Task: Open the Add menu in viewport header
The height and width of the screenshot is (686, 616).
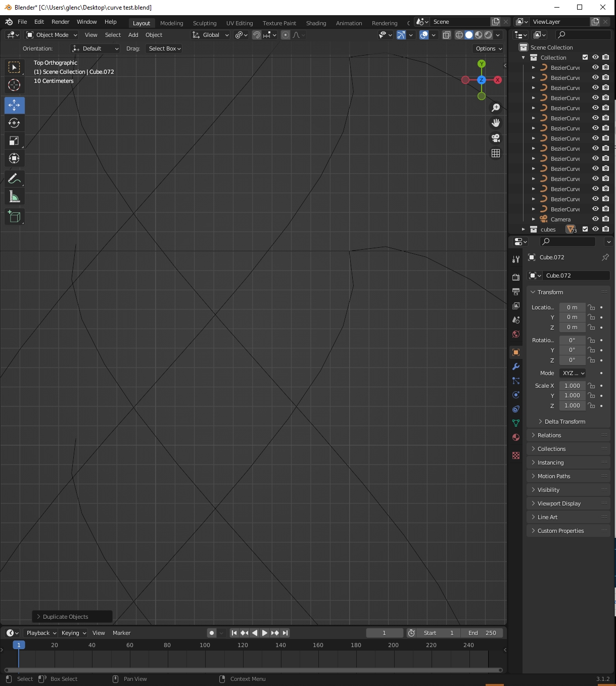Action: [133, 35]
